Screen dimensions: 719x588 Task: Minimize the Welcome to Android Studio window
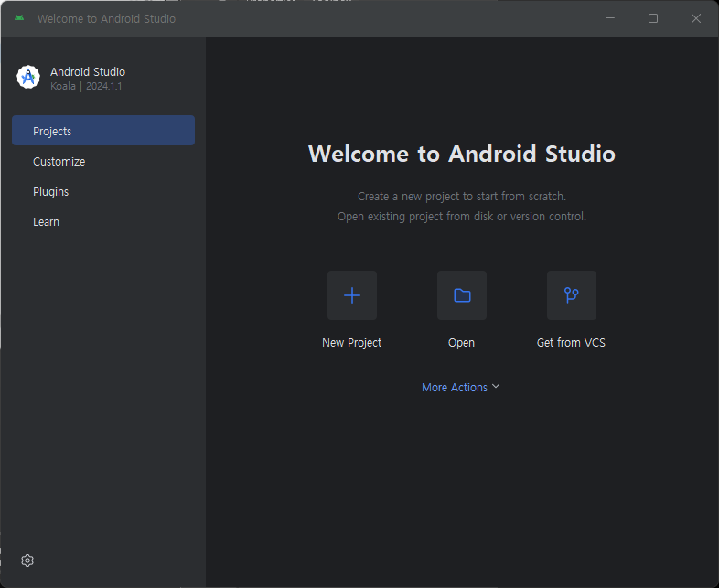click(610, 18)
